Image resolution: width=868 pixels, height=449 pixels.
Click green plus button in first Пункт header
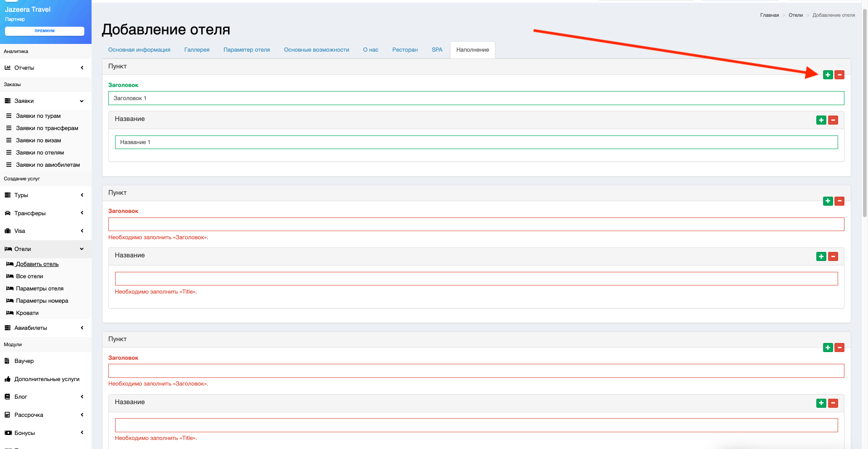(828, 75)
